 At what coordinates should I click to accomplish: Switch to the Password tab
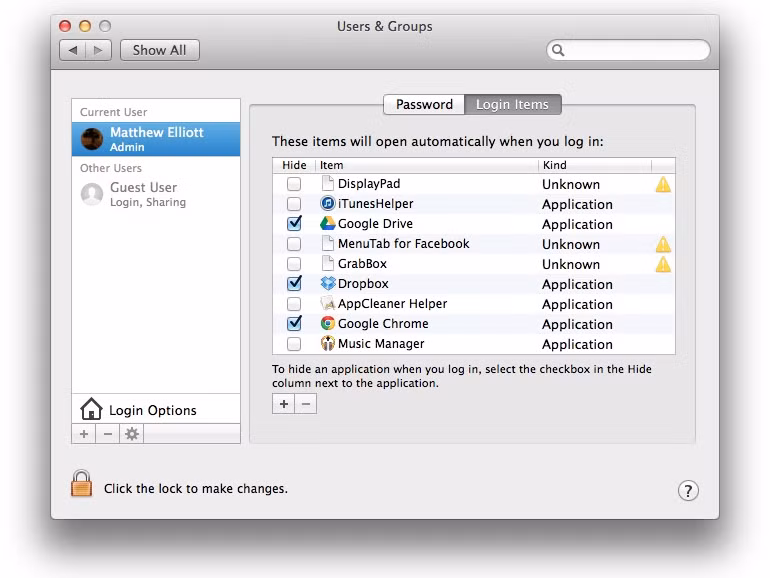[x=424, y=105]
